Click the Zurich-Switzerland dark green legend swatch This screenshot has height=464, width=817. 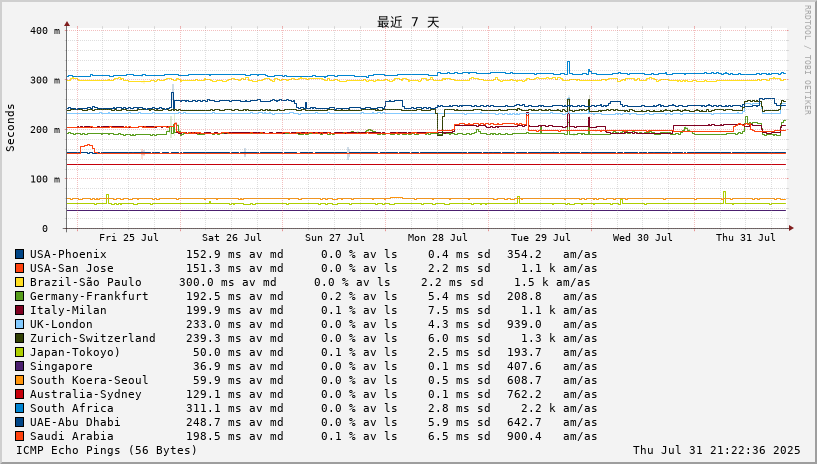tap(19, 339)
